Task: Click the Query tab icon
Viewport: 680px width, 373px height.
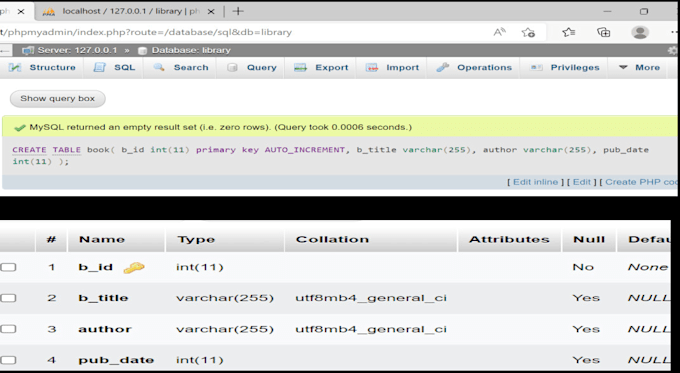Action: [x=232, y=68]
